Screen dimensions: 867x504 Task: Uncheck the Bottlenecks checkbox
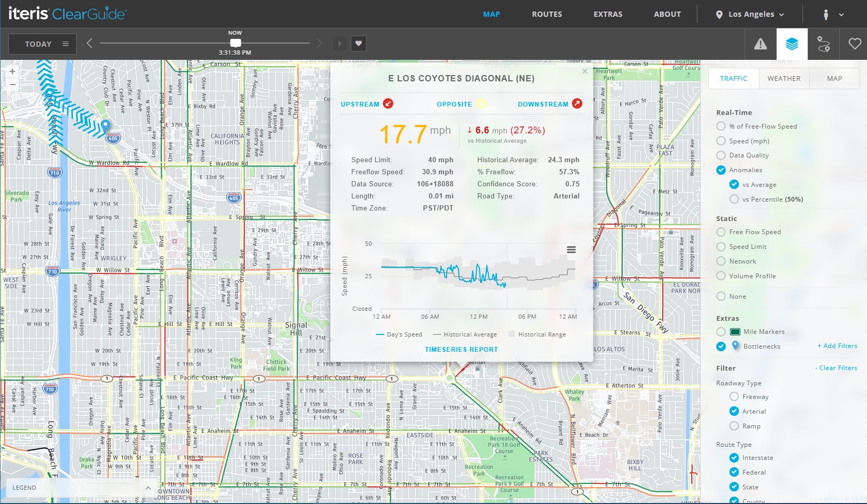tap(721, 346)
